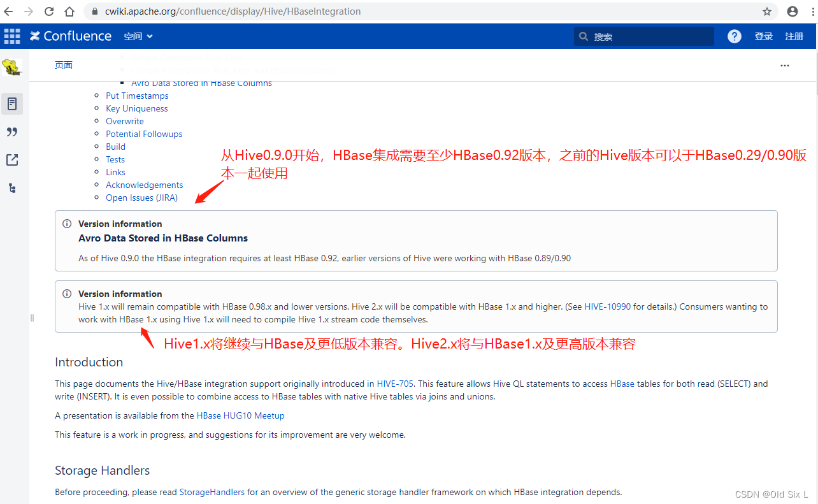Click the address bar URL

tap(233, 11)
